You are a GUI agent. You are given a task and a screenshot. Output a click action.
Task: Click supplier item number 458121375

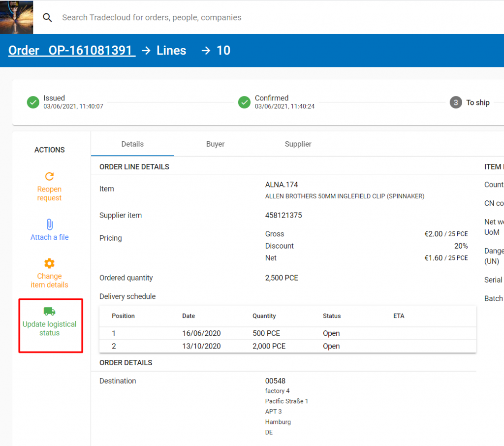point(283,216)
